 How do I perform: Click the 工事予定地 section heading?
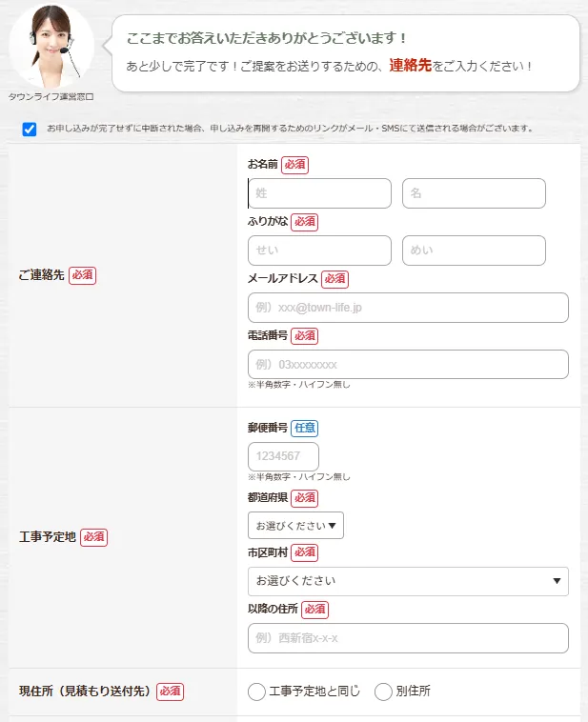pyautogui.click(x=47, y=537)
